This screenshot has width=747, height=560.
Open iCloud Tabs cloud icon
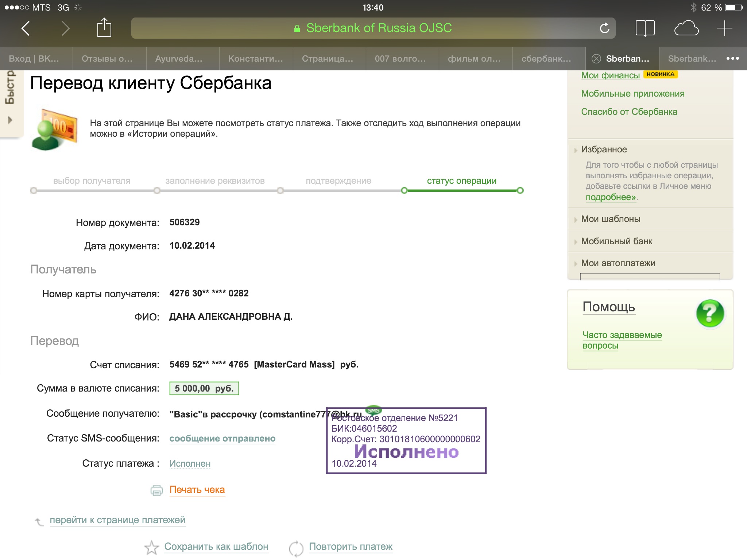[686, 28]
